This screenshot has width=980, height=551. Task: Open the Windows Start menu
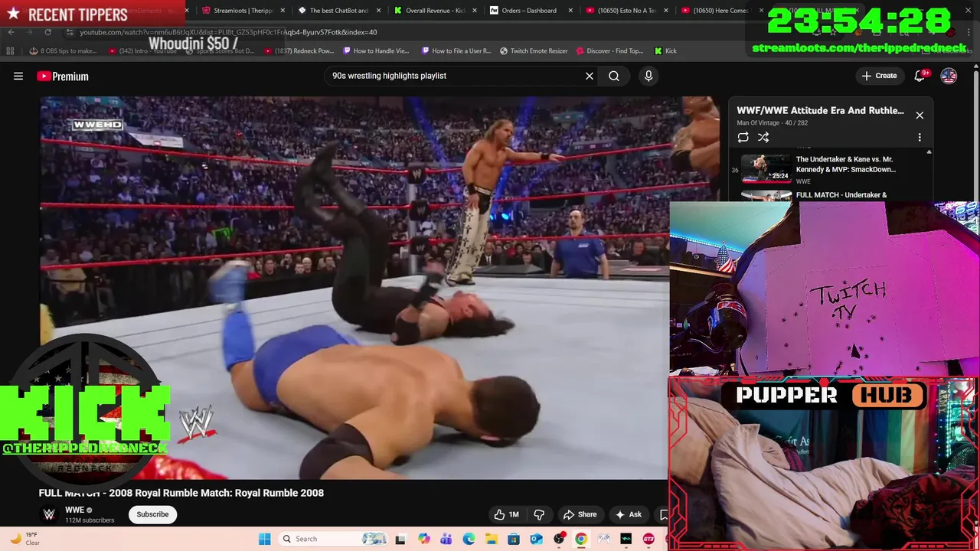pos(265,539)
